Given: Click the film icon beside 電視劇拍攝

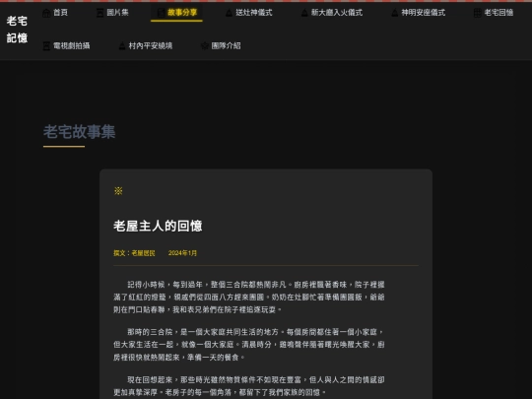Looking at the screenshot, I should (x=46, y=45).
